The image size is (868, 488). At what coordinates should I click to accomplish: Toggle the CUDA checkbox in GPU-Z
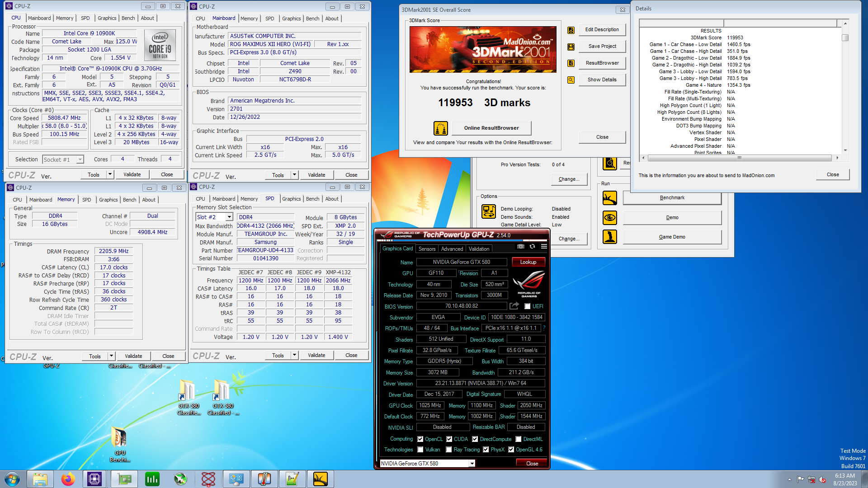(449, 439)
